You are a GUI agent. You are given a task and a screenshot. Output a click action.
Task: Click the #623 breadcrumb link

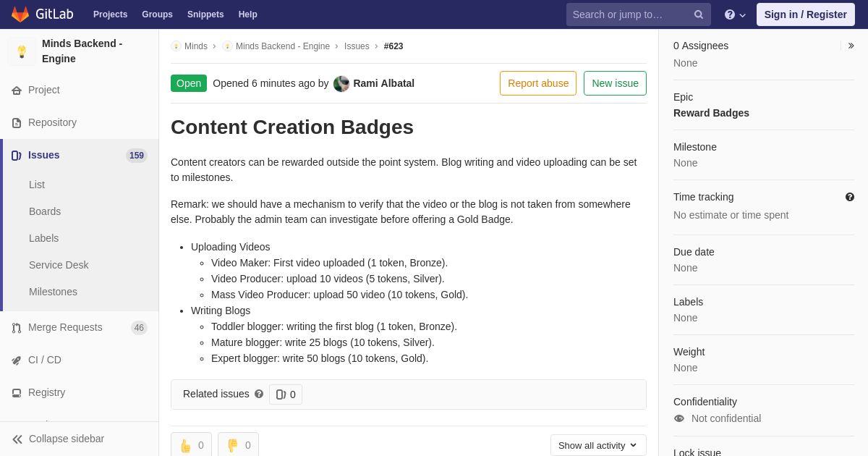tap(393, 46)
